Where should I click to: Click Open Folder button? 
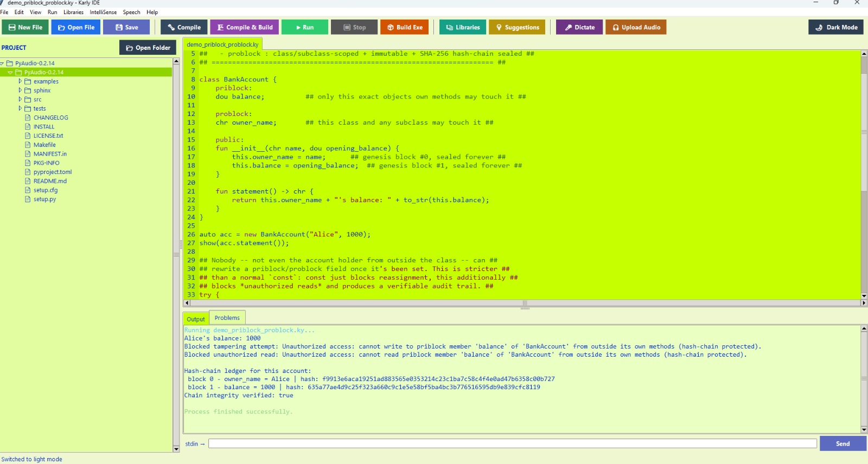click(148, 48)
